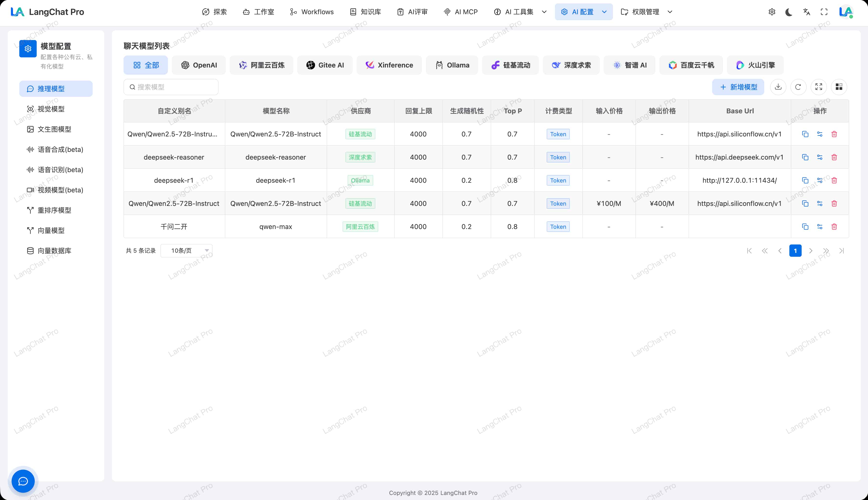Viewport: 868px width, 500px height.
Task: Toggle browser fullscreen icon in header
Action: (824, 12)
